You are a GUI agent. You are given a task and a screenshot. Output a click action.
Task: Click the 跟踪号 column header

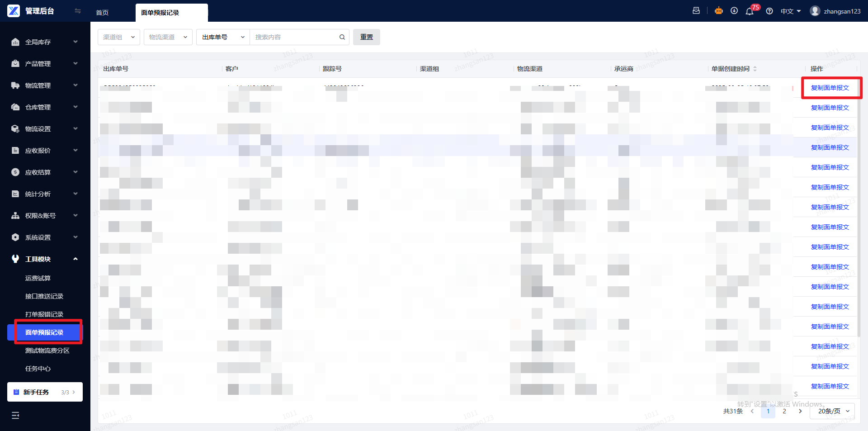coord(332,69)
